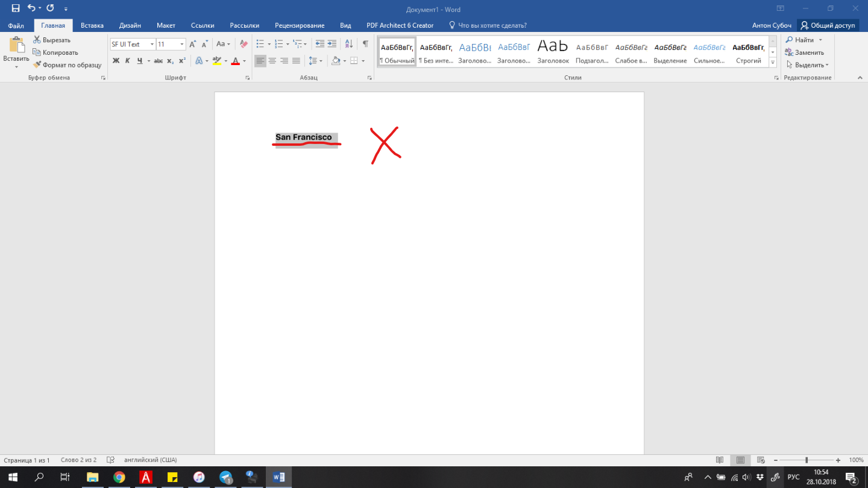This screenshot has width=868, height=488.
Task: Open Font dialog launcher in Шрифт group
Action: coord(248,78)
